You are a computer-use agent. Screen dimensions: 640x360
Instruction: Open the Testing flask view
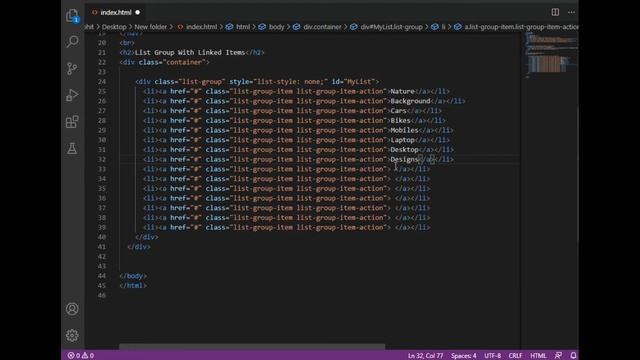(72, 148)
